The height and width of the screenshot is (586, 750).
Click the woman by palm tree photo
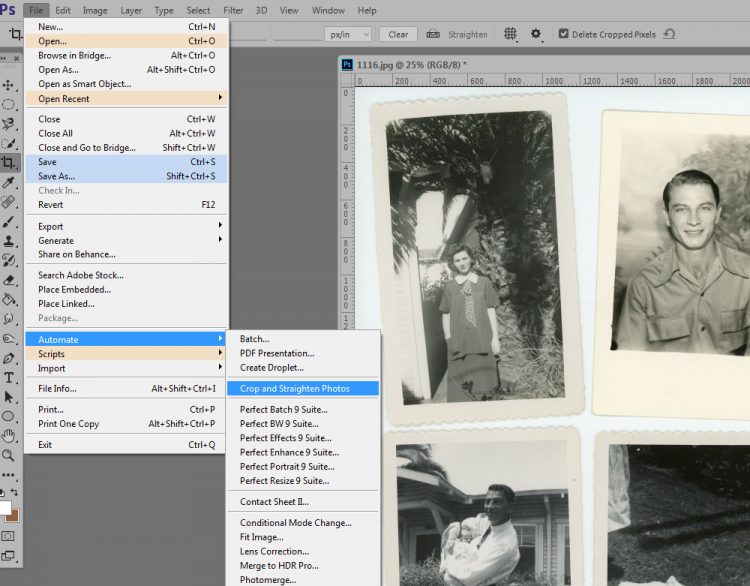tap(476, 258)
